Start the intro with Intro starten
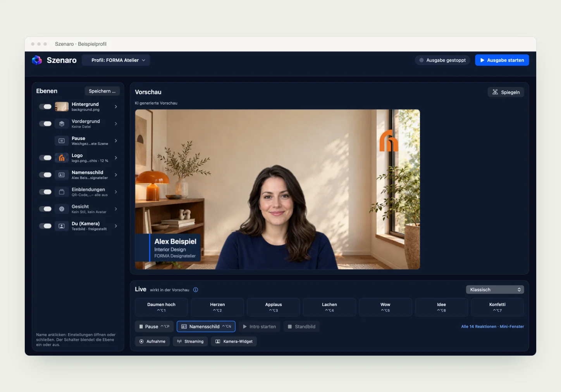 259,327
